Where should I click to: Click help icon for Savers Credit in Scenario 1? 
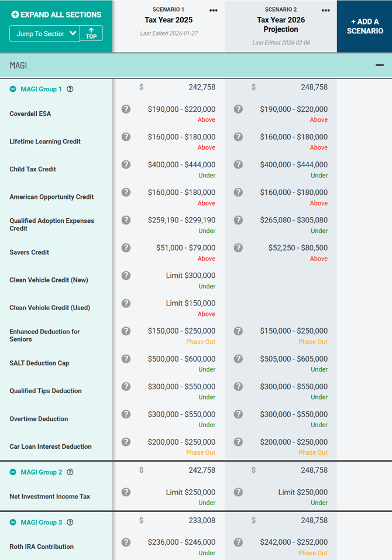tap(126, 248)
